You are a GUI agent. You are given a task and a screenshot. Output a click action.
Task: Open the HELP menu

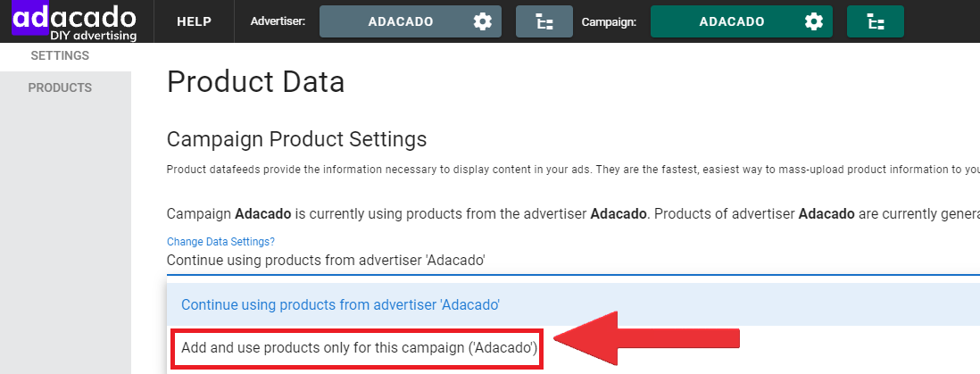pyautogui.click(x=195, y=22)
